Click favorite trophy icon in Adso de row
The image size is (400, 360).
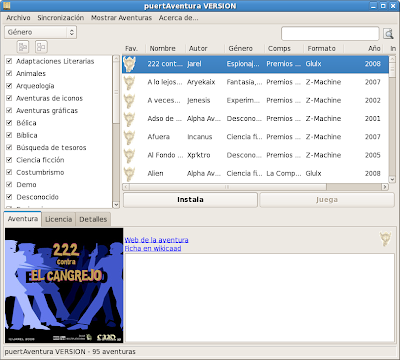coord(129,119)
